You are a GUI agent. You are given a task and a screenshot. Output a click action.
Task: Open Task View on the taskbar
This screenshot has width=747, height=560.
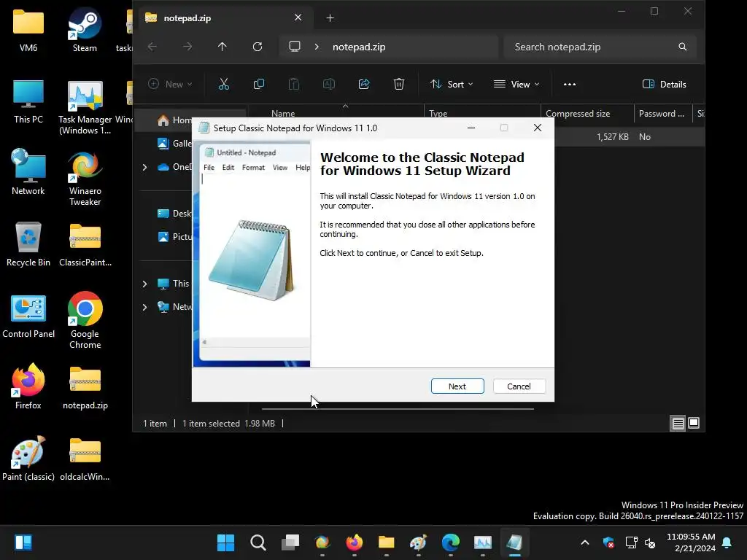pyautogui.click(x=290, y=542)
